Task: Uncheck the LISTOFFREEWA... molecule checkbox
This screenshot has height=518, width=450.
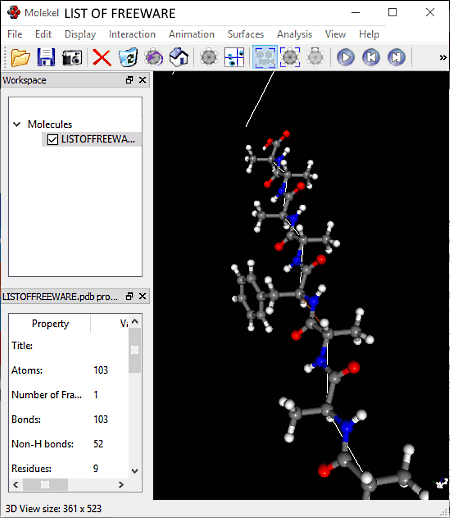Action: (x=52, y=139)
